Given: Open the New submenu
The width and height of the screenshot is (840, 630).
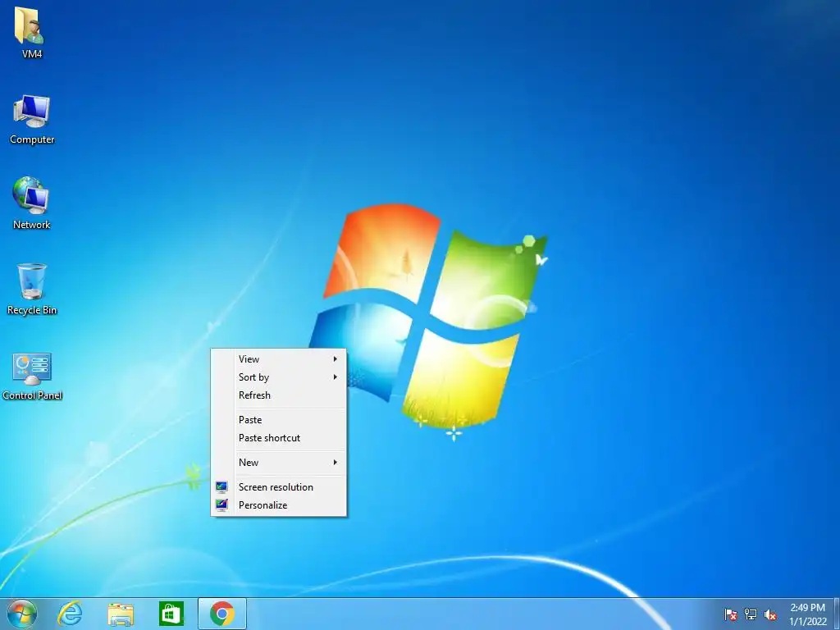Looking at the screenshot, I should point(279,463).
